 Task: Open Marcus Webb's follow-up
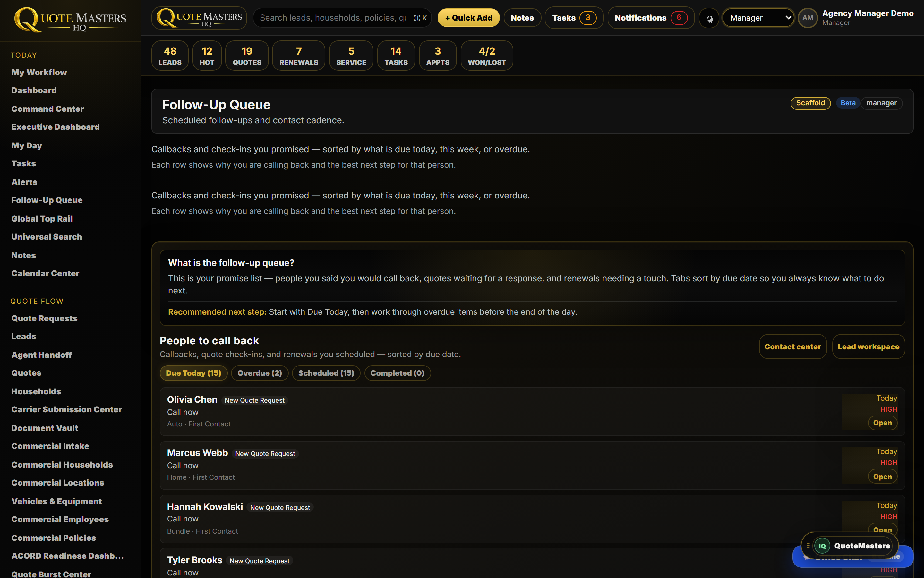click(x=882, y=477)
